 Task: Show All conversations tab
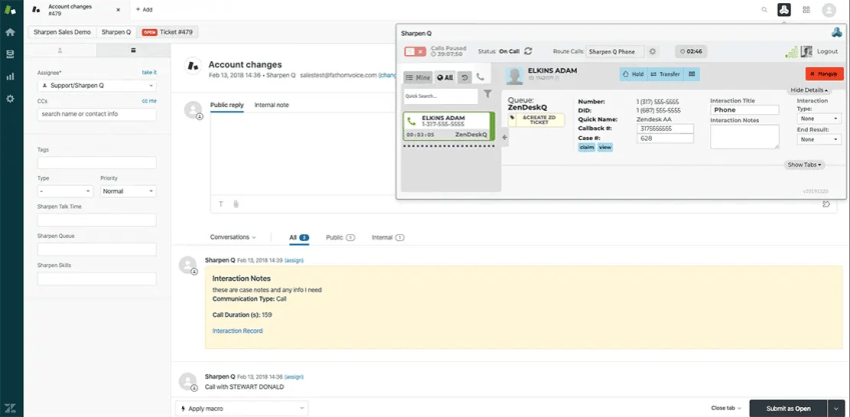pos(299,237)
